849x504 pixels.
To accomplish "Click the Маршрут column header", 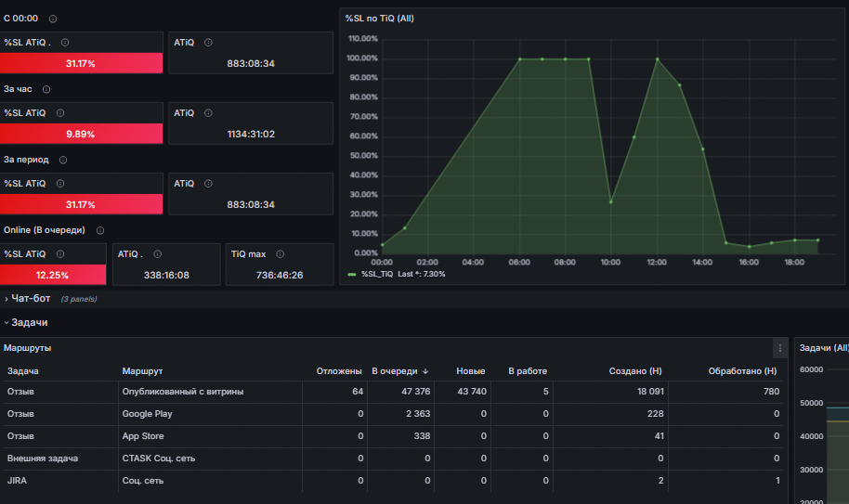I will tap(142, 371).
